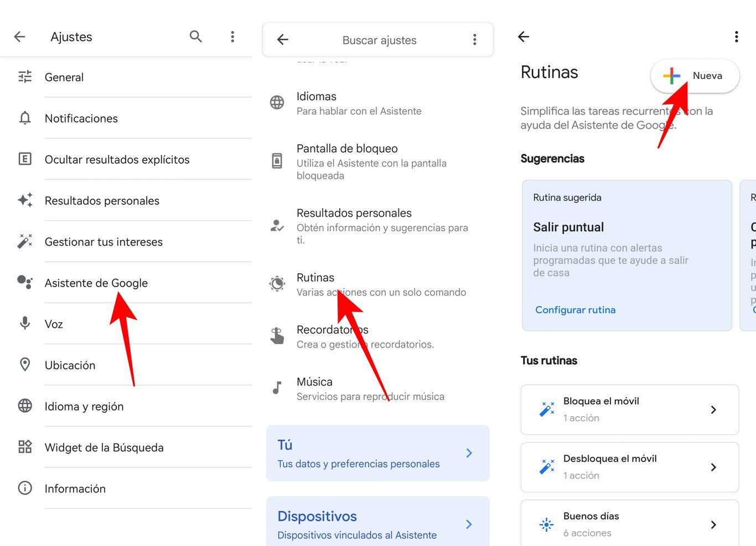Screen dimensions: 756x546
Task: Tap the Ubicación label
Action: click(70, 365)
